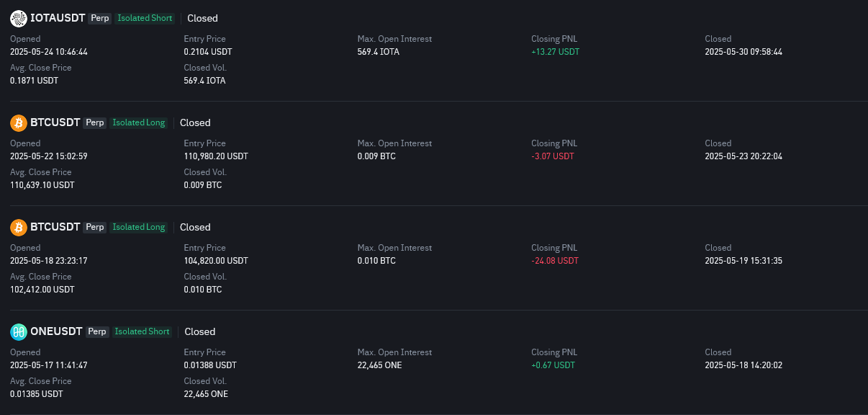
Task: Click the +0.67 USDT closing PNL value
Action: [553, 365]
